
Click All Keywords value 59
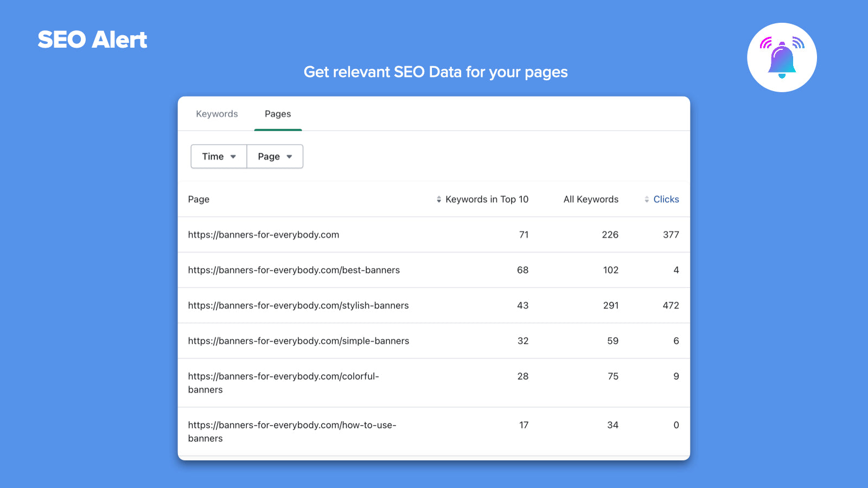point(613,341)
